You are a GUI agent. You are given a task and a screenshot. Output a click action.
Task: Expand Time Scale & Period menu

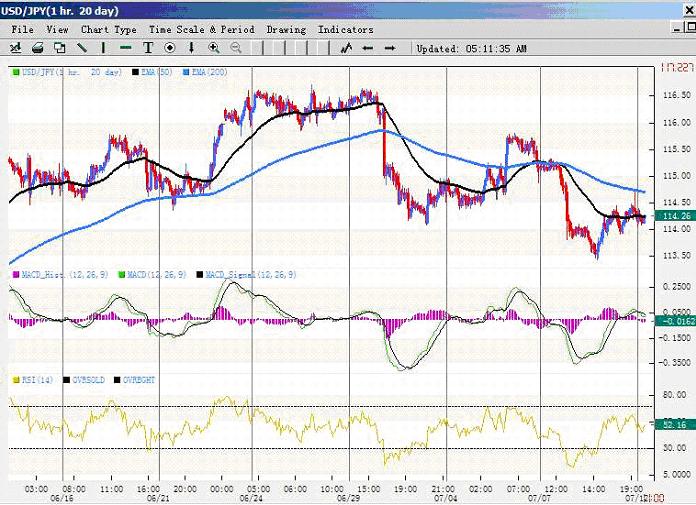[202, 30]
